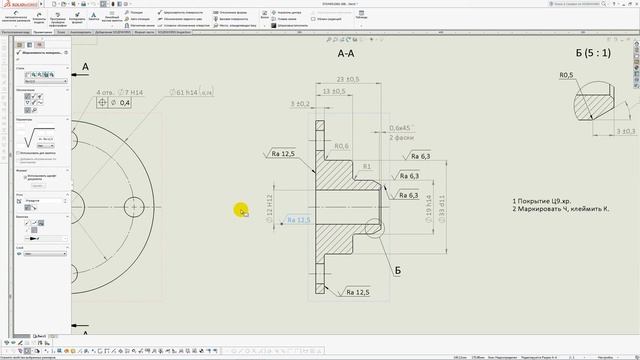Choose the rotated 90° symbol orientation
Screen dimensions: 640x360
(34, 208)
